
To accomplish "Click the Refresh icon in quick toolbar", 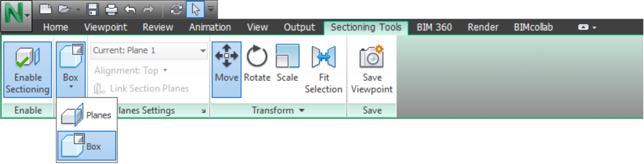I will coord(176,9).
